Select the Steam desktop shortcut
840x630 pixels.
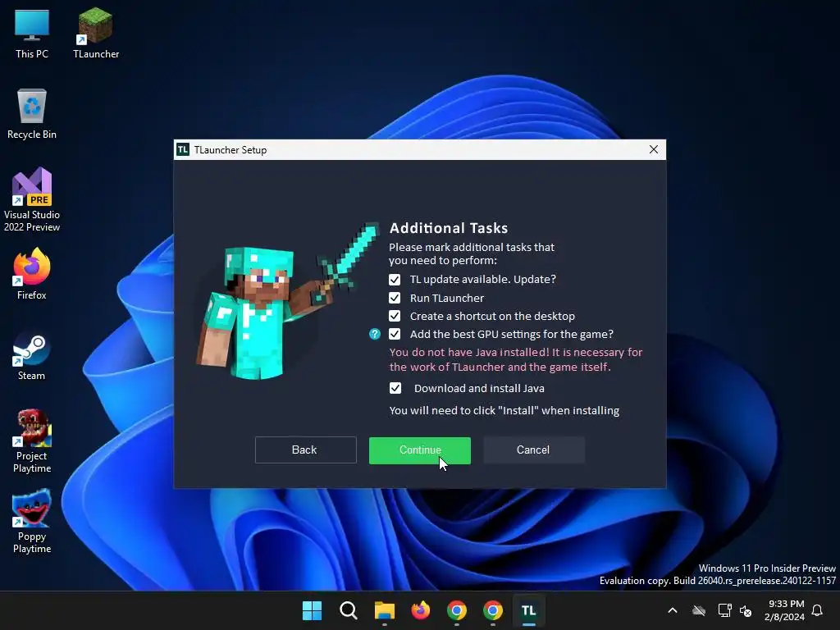pyautogui.click(x=32, y=356)
